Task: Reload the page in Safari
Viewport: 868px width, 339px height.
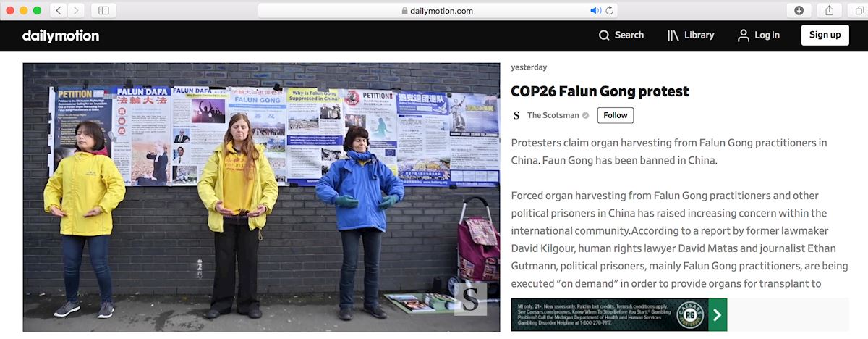Action: (610, 10)
